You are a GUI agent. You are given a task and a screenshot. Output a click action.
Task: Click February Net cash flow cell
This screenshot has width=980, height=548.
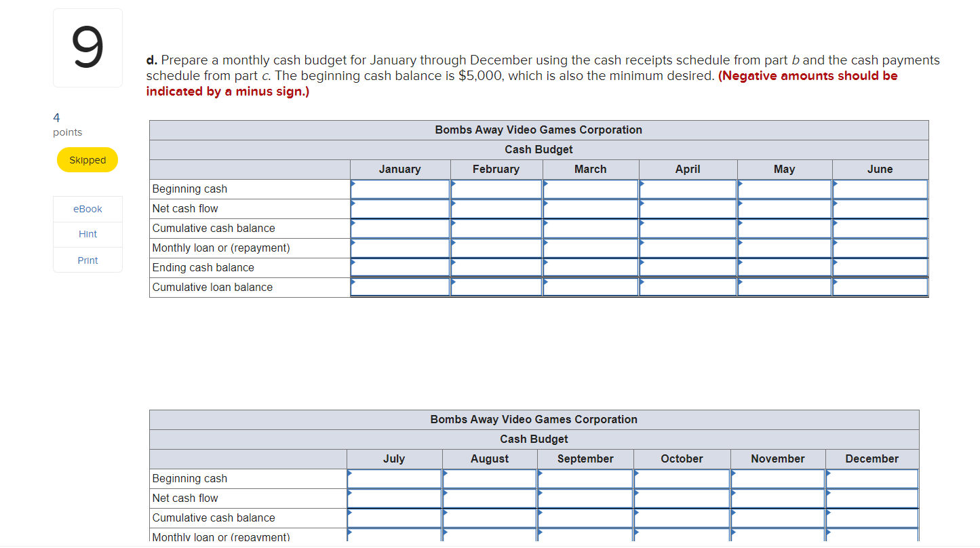(x=496, y=209)
